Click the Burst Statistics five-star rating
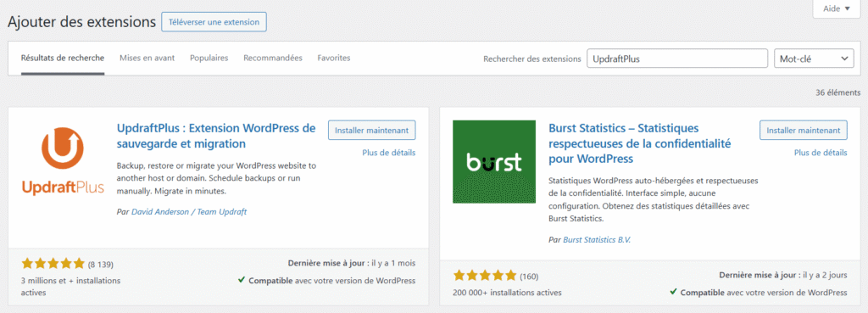 [485, 276]
